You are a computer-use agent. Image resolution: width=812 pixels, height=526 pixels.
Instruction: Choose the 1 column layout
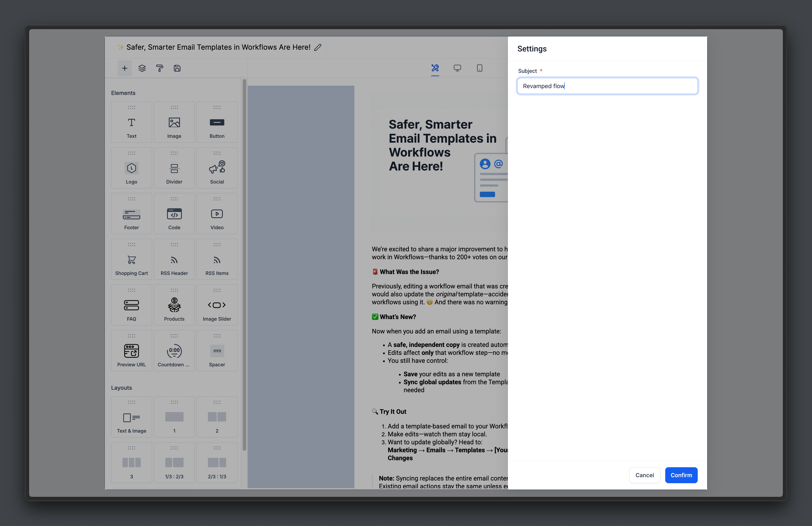pos(174,417)
